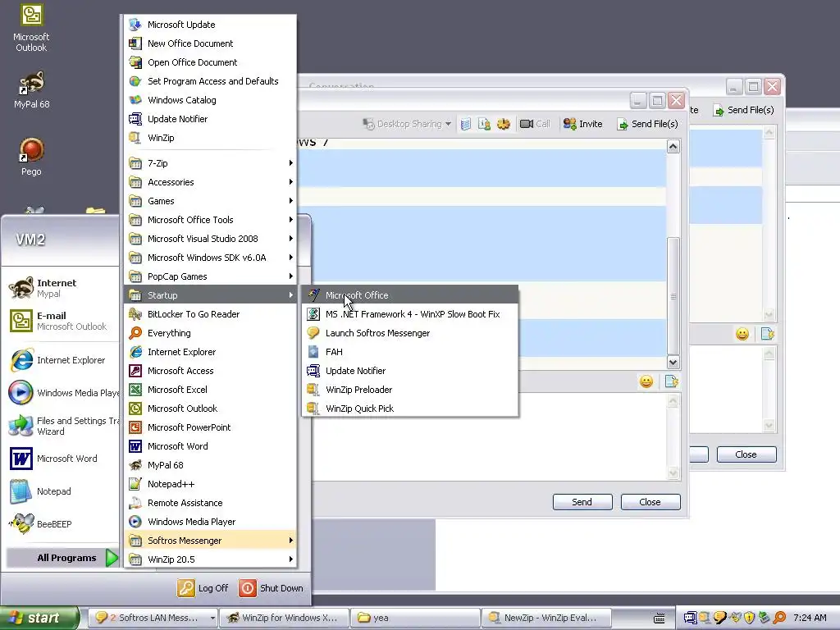
Task: Click the Start button on taskbar
Action: pyautogui.click(x=39, y=618)
